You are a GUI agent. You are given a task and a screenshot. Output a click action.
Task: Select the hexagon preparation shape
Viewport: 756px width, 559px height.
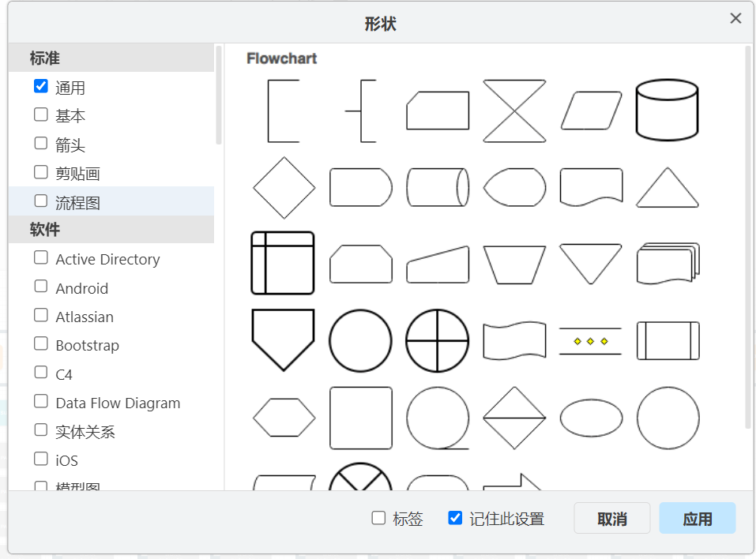(x=283, y=418)
